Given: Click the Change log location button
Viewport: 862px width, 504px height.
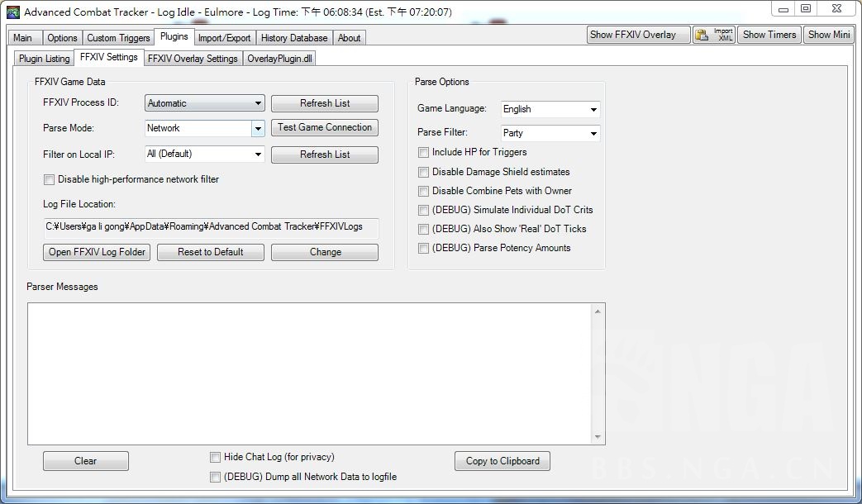Looking at the screenshot, I should pyautogui.click(x=325, y=252).
